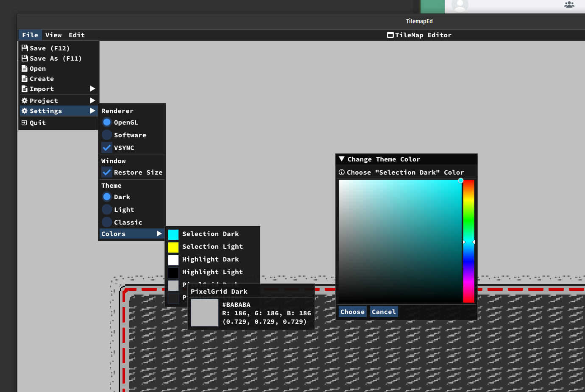Select the OpenGL renderer option
The height and width of the screenshot is (392, 585).
click(x=107, y=122)
